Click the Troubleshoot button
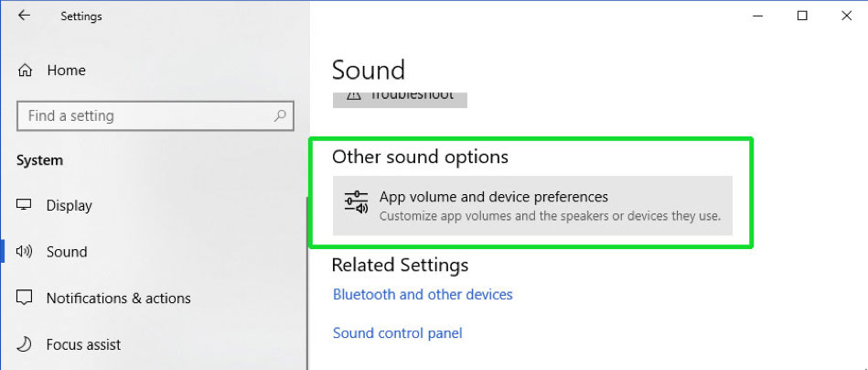Screen dimensions: 868x370 coord(400,99)
